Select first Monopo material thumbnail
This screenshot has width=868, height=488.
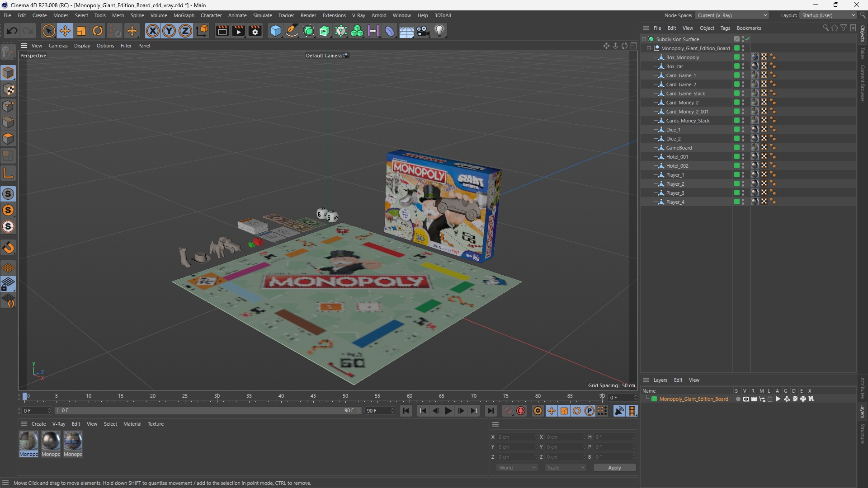(x=28, y=441)
